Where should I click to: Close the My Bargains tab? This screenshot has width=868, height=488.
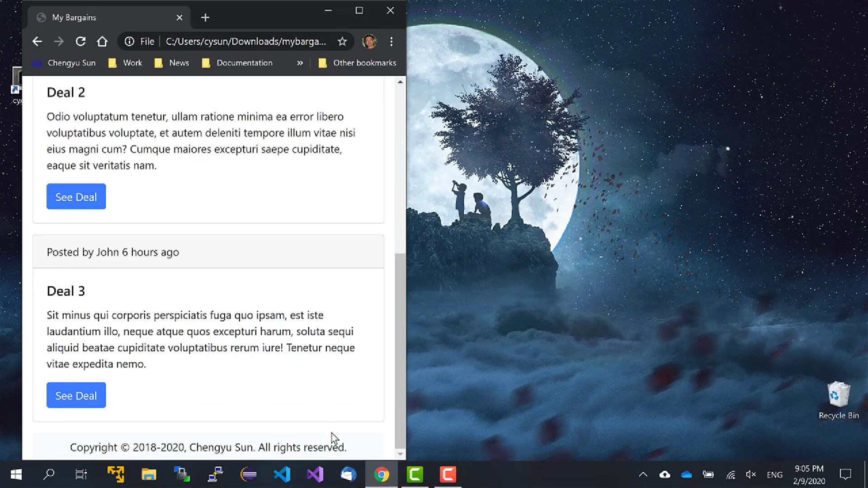(179, 18)
